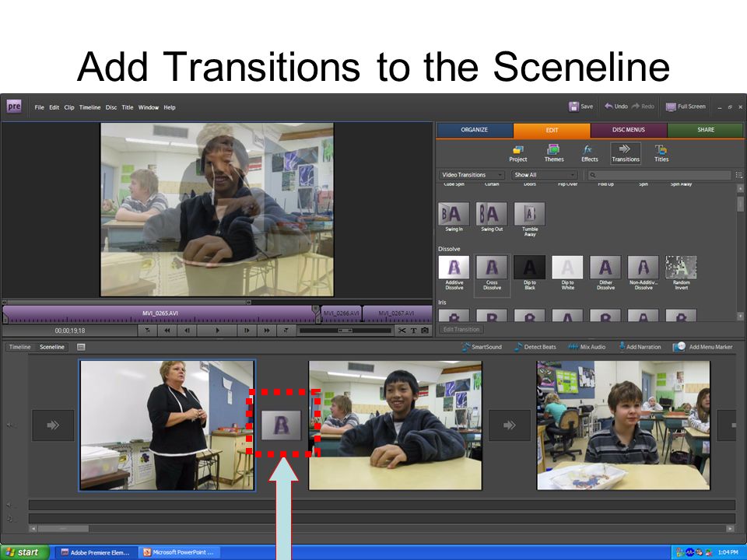Open the Titles panel icon
747x560 pixels.
click(661, 154)
